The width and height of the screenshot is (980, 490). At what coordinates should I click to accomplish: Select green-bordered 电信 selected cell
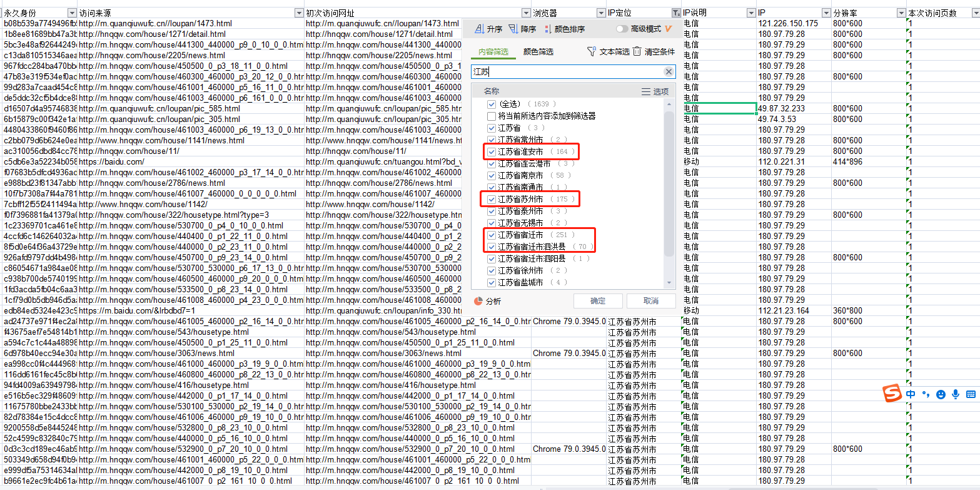(719, 108)
